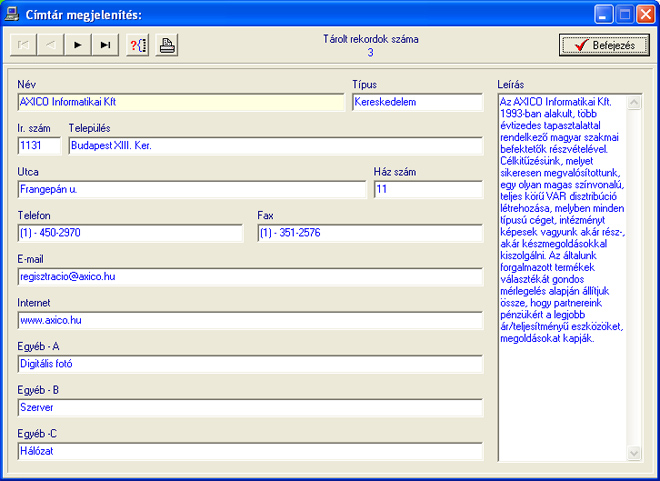
Task: Click the 'Település' label
Action: [x=89, y=128]
